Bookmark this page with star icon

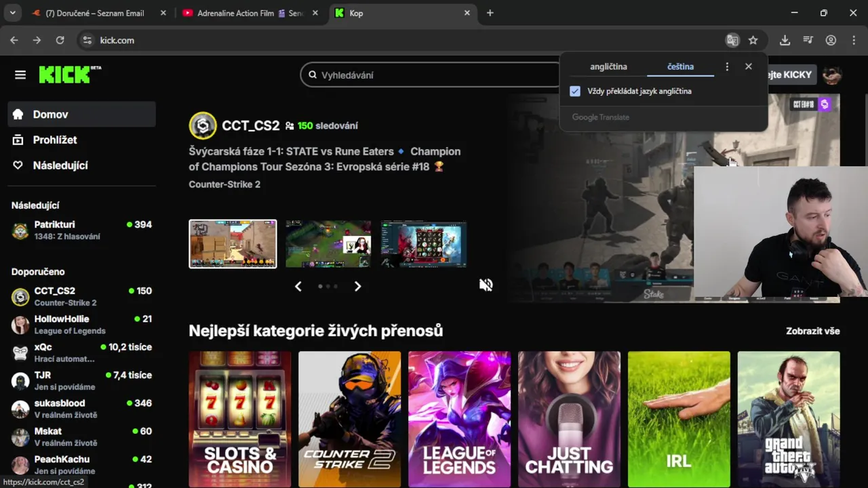753,40
